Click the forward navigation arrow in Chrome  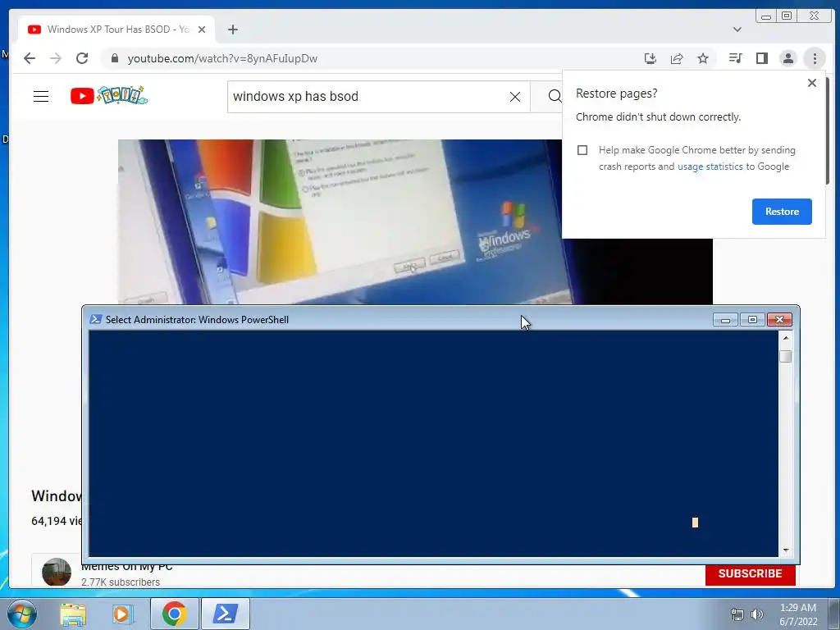(56, 58)
